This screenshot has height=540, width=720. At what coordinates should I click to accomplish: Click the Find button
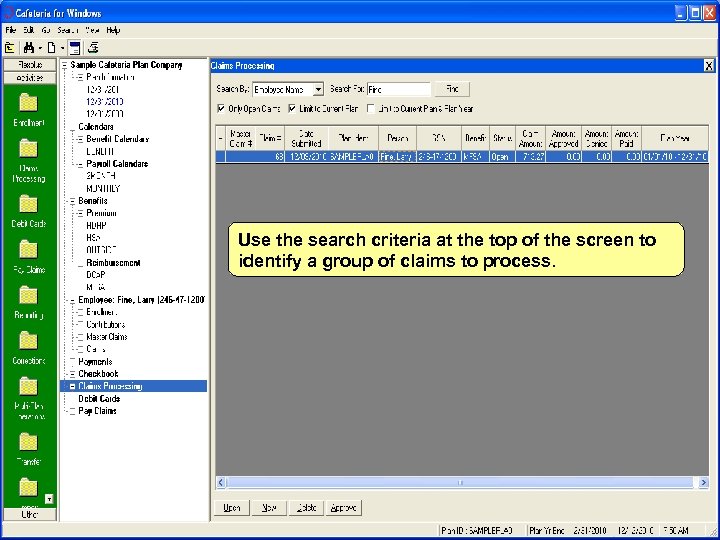coord(452,89)
